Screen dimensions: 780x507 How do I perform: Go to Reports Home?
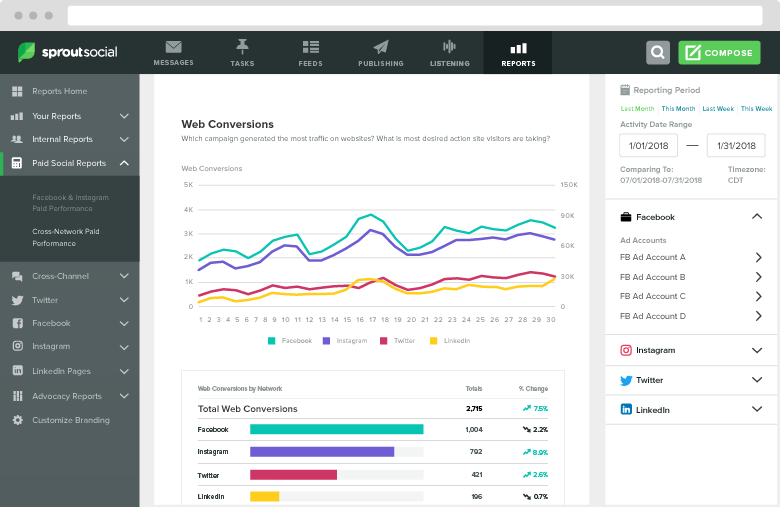(x=60, y=91)
